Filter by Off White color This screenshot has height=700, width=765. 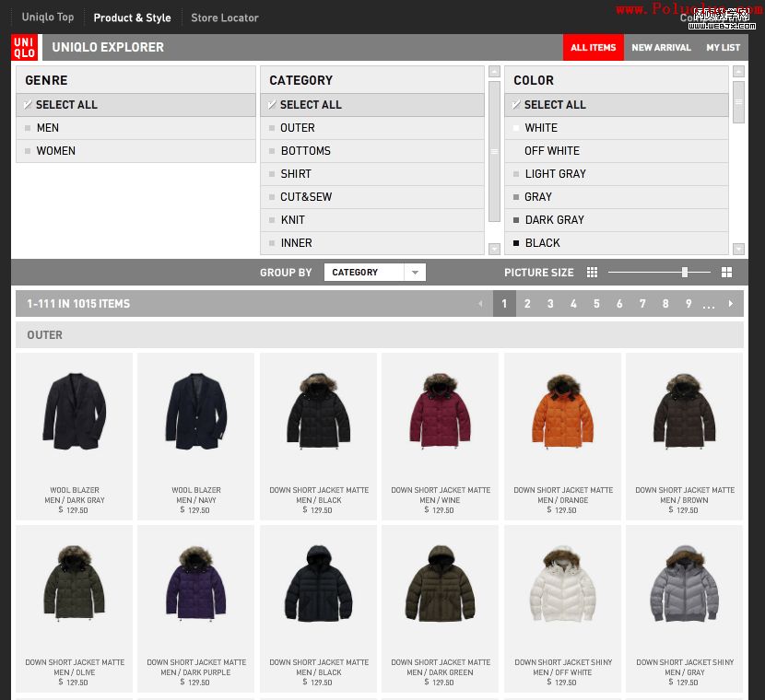[617, 151]
